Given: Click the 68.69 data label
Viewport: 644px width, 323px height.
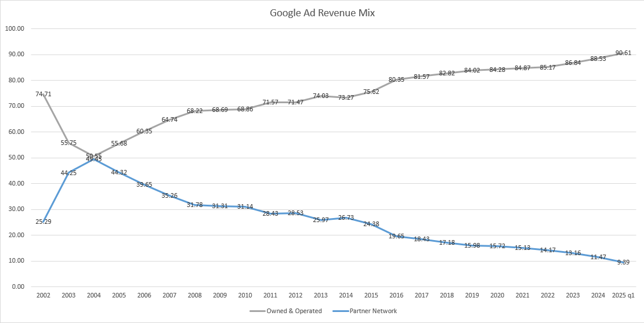Looking at the screenshot, I should pyautogui.click(x=220, y=110).
